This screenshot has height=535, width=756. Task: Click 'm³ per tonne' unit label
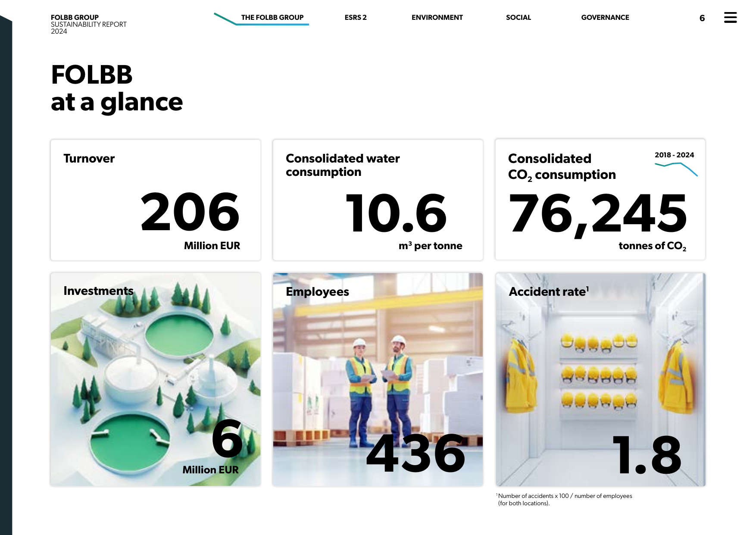(x=430, y=246)
